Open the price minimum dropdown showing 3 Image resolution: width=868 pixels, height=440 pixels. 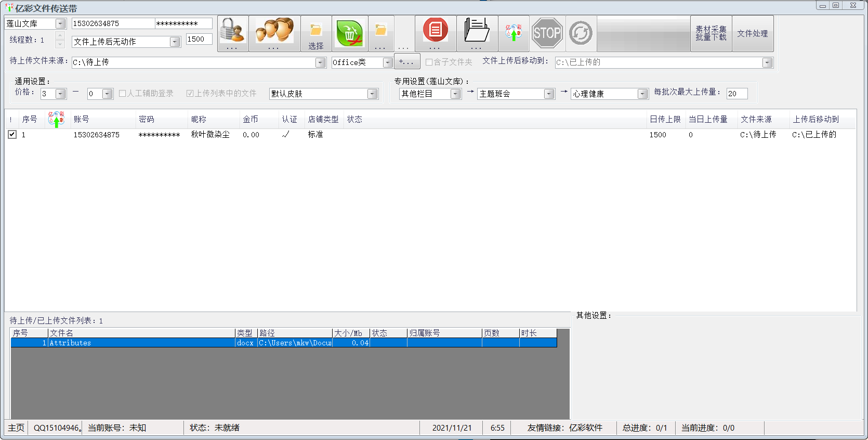click(61, 94)
